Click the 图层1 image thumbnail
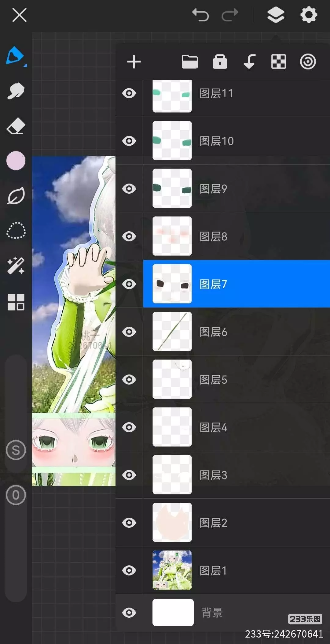The image size is (330, 644). tap(172, 570)
